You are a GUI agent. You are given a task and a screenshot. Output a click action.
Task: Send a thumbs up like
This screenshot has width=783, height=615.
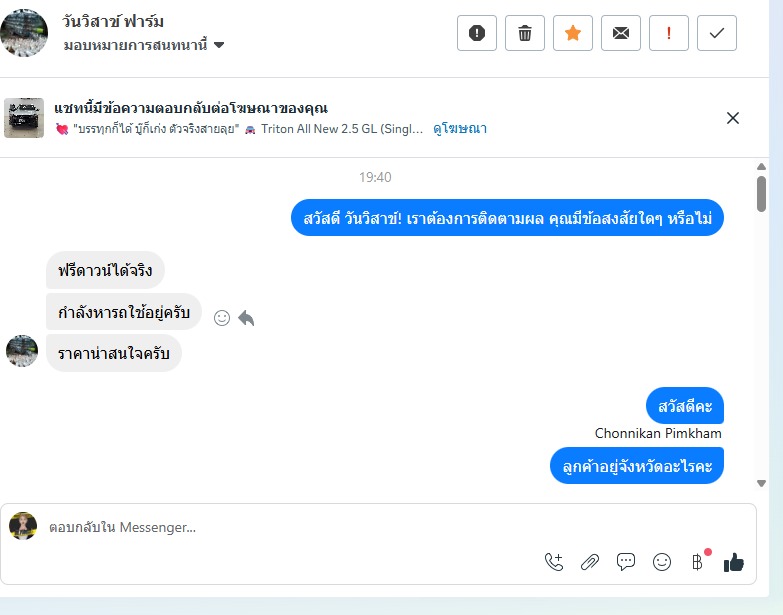point(734,562)
